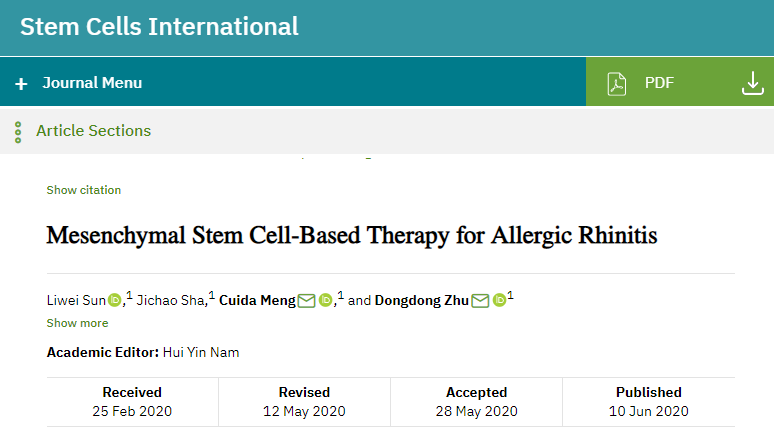Click the PDF download arrow icon
The image size is (774, 448).
coord(752,83)
